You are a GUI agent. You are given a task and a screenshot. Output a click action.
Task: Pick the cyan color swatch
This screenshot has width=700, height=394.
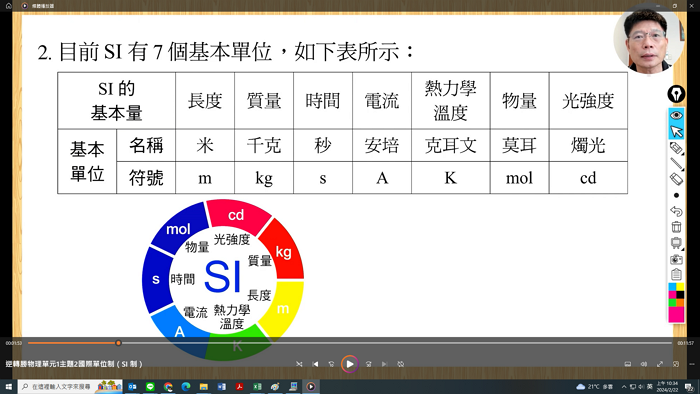pyautogui.click(x=672, y=286)
